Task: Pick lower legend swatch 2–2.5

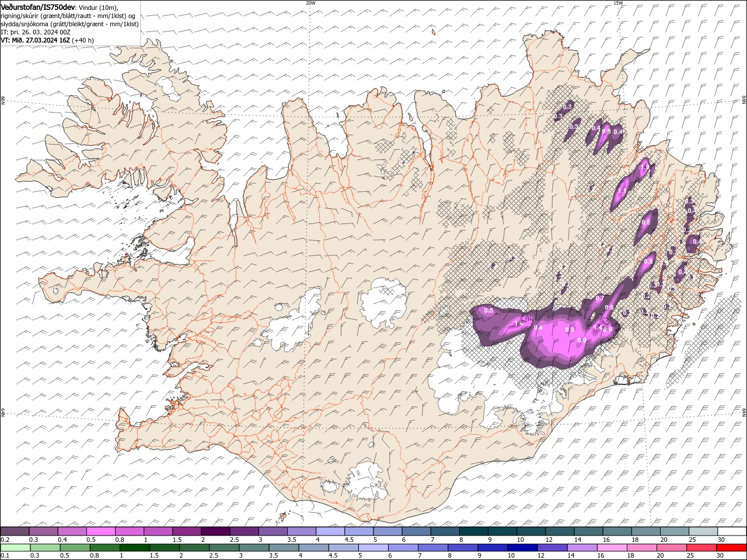Action: click(x=194, y=548)
